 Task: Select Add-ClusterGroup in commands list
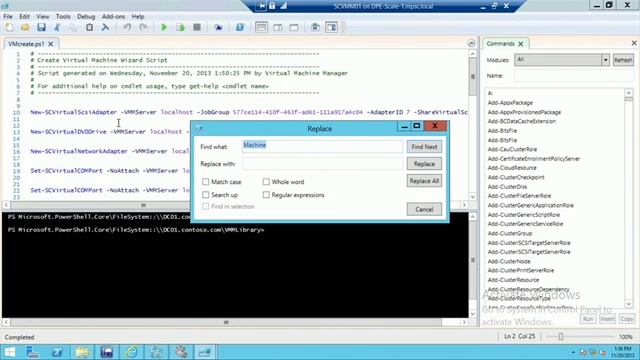click(510, 233)
